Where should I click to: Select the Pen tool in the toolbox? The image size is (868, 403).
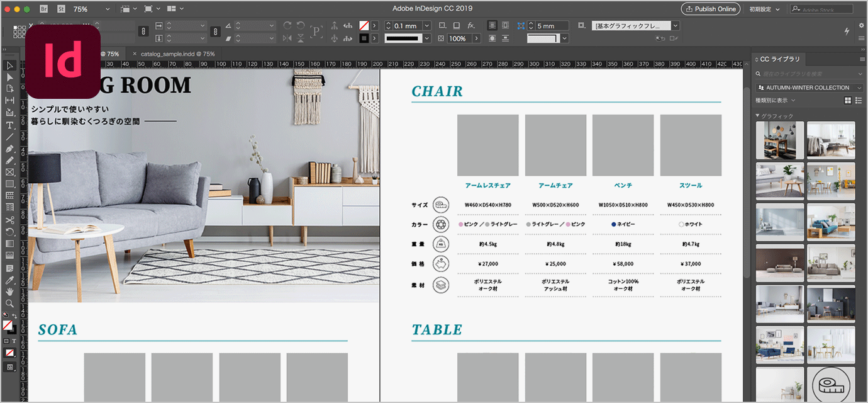(10, 149)
